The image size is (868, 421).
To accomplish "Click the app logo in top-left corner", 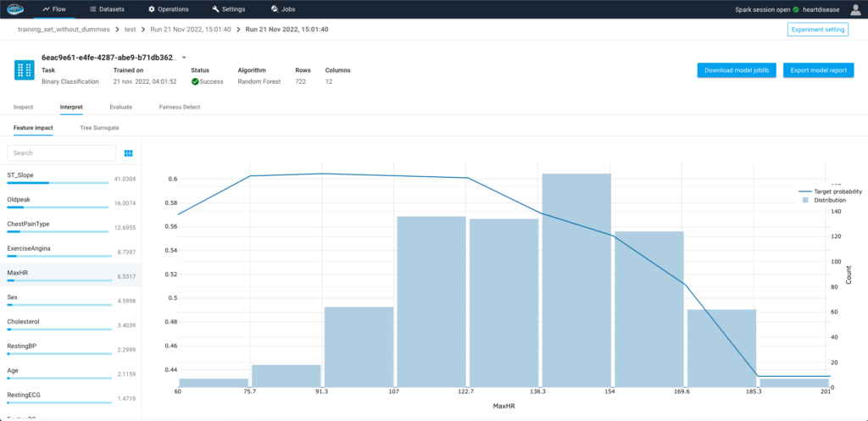I will pyautogui.click(x=15, y=8).
